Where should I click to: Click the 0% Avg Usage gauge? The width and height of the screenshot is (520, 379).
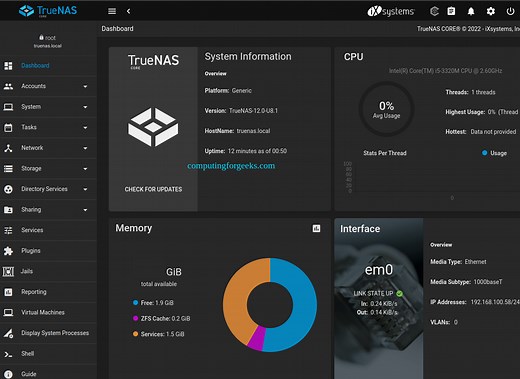coord(386,109)
